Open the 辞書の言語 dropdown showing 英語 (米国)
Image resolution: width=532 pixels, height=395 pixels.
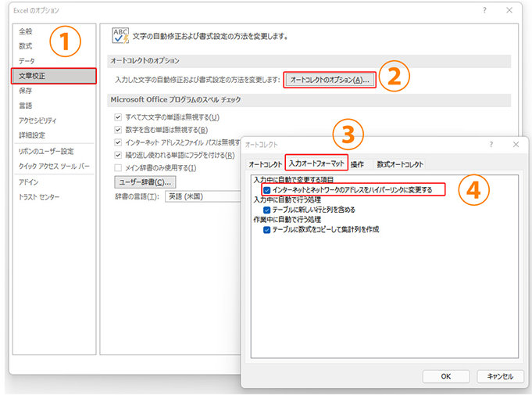tap(203, 196)
